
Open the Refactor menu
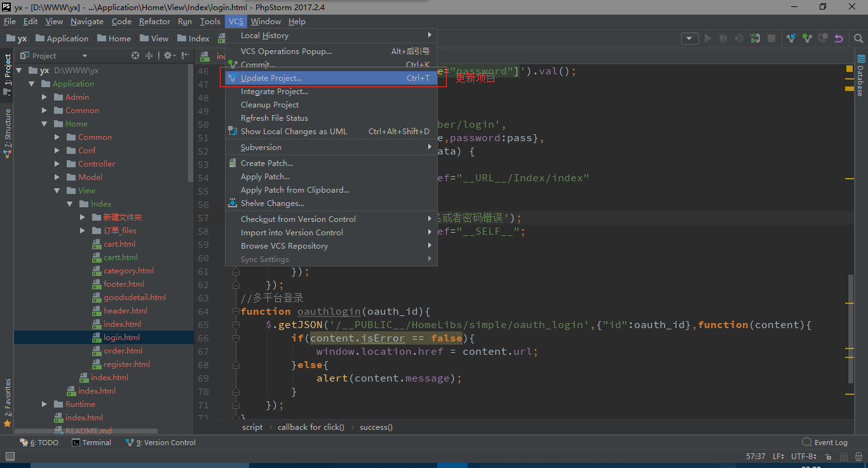(x=154, y=22)
